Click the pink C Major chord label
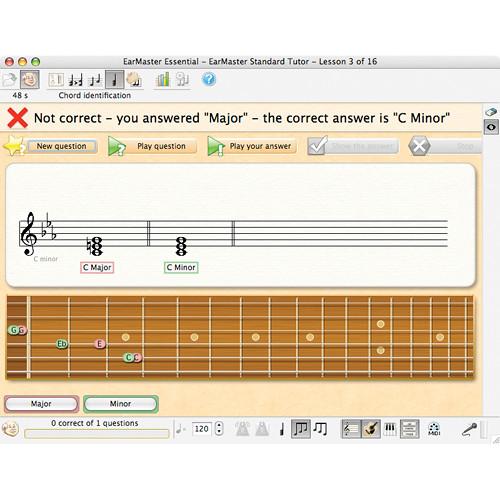This screenshot has height=500, width=500. point(97,267)
